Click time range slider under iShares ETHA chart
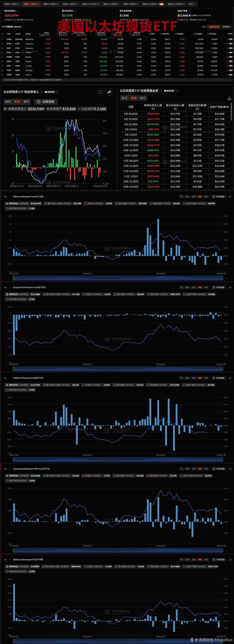 (x=118, y=278)
